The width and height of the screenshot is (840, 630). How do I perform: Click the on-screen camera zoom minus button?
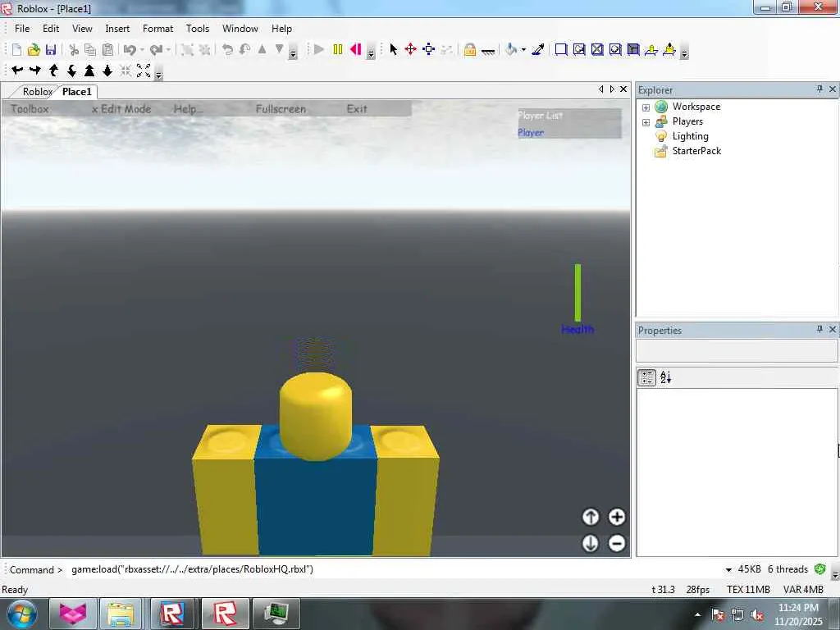(x=617, y=543)
